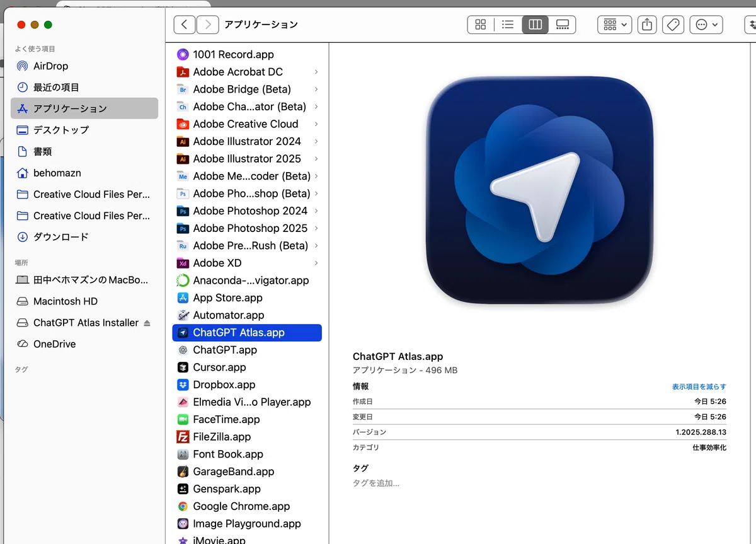Screen dimensions: 756x544
Task: Click the Cursor.app icon
Action: [x=183, y=367]
